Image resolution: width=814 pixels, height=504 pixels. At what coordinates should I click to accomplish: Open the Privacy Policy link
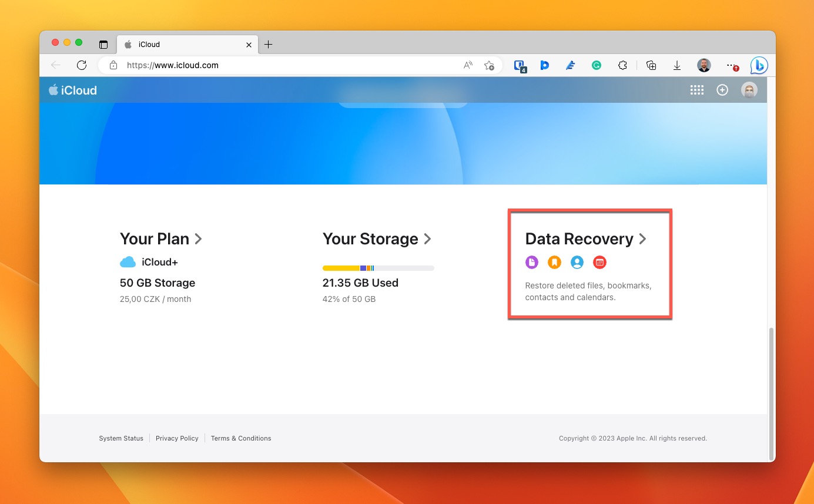177,438
